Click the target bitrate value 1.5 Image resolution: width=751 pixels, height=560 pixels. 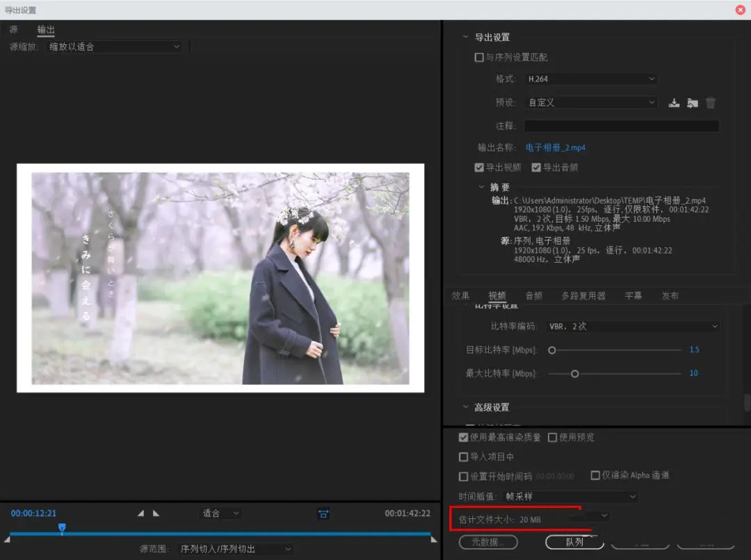click(694, 350)
